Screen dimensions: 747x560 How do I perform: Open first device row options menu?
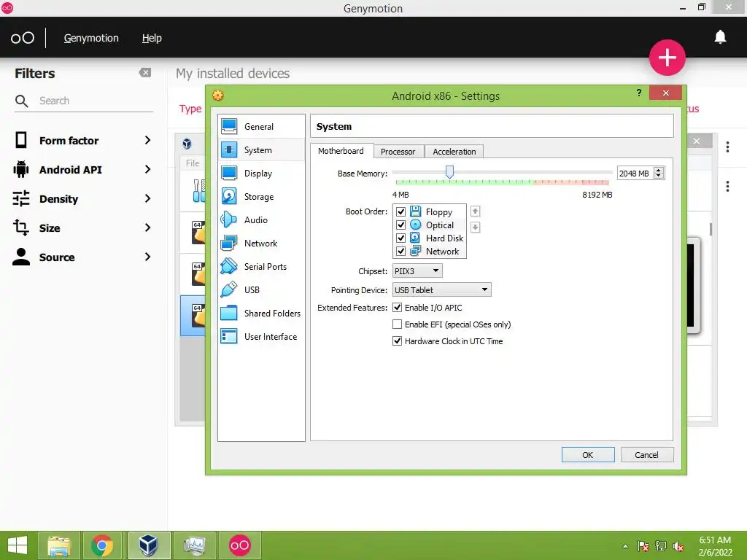(727, 147)
